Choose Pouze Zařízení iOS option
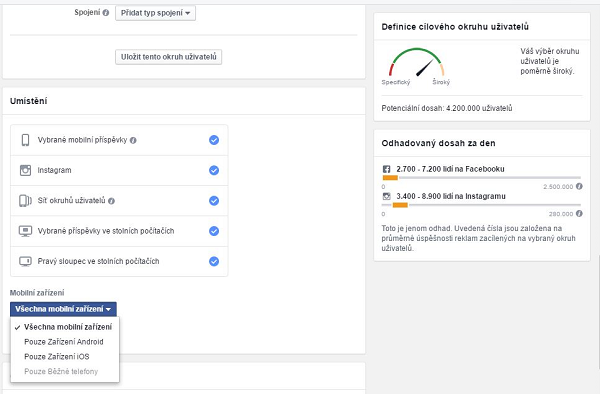 (65, 357)
